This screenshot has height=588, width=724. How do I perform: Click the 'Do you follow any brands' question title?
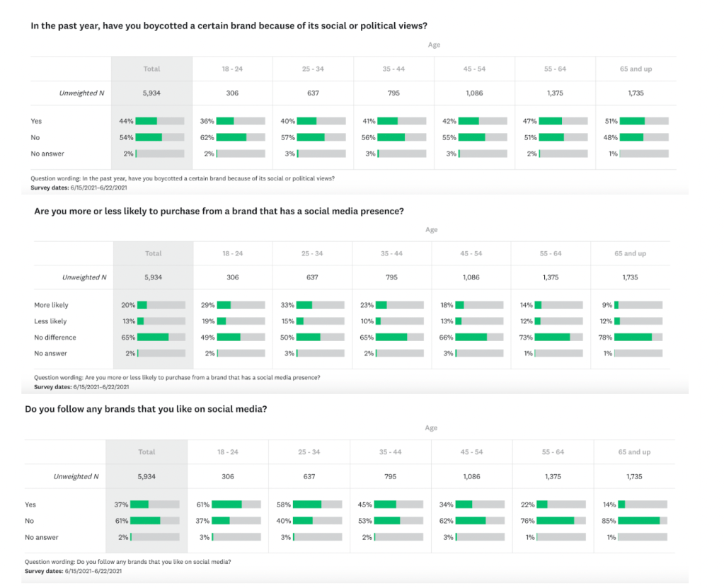pyautogui.click(x=146, y=409)
